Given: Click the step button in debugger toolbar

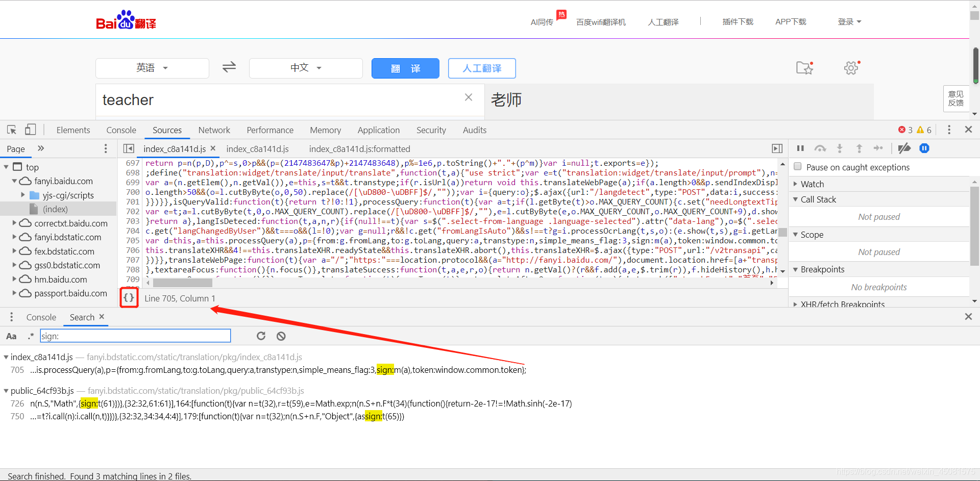Looking at the screenshot, I should tap(878, 148).
